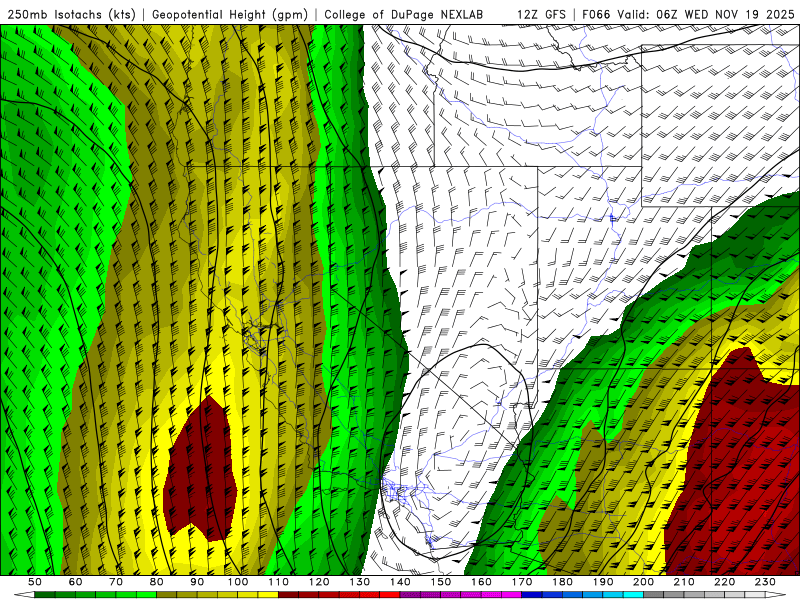Click the '160' color bar label
The height and width of the screenshot is (600, 800).
click(x=481, y=582)
